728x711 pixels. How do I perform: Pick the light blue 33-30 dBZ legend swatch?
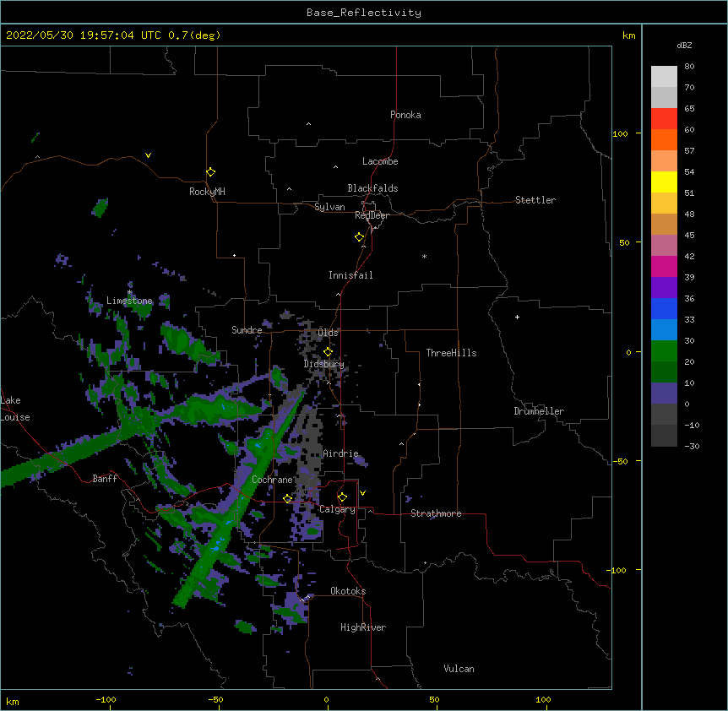(664, 330)
